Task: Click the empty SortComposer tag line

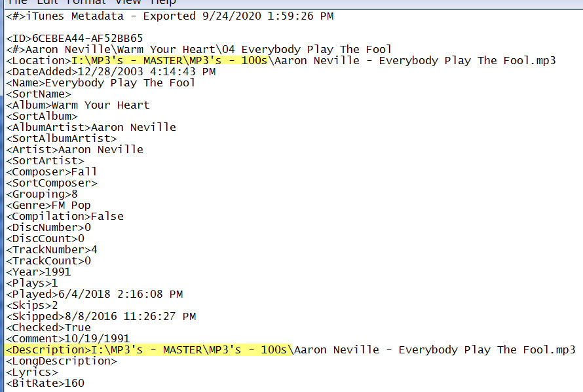Action: coord(52,183)
